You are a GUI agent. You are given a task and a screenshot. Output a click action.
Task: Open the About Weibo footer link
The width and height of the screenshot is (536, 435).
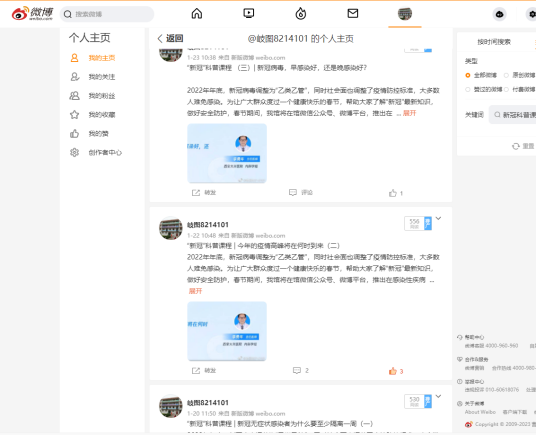[x=480, y=412]
